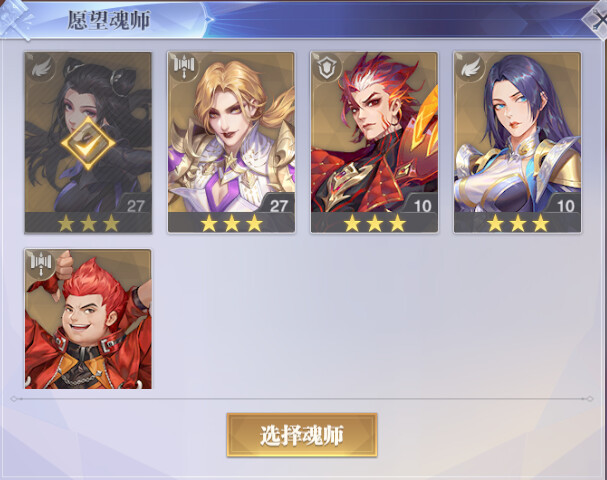Viewport: 607px width, 480px height.
Task: Click the 10 level badge on blue-haired hero
Action: tap(565, 206)
